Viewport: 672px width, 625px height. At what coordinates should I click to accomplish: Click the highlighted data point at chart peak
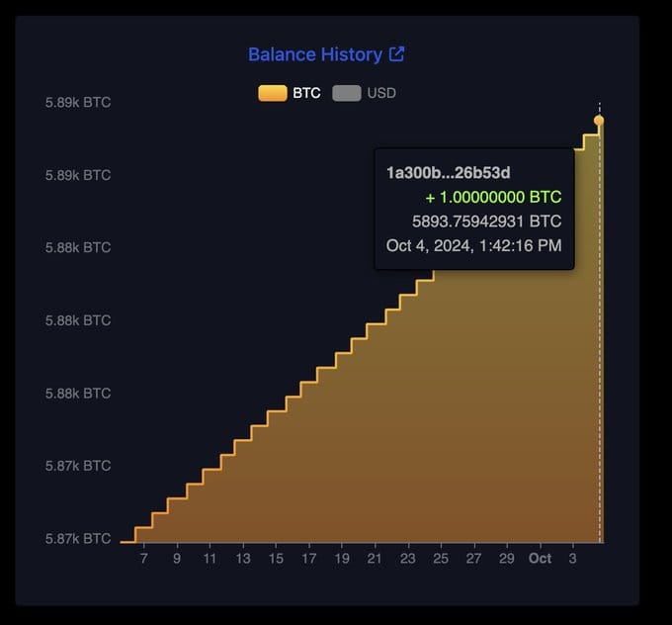599,121
